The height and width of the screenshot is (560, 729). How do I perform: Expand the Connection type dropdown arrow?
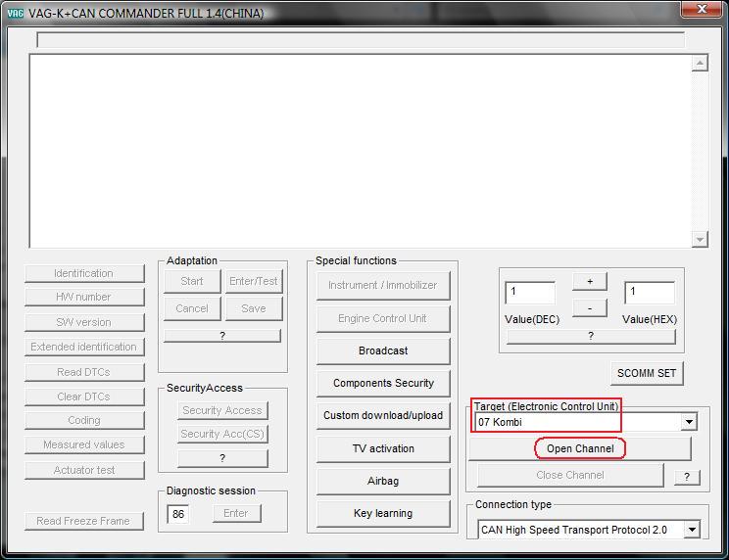point(692,530)
